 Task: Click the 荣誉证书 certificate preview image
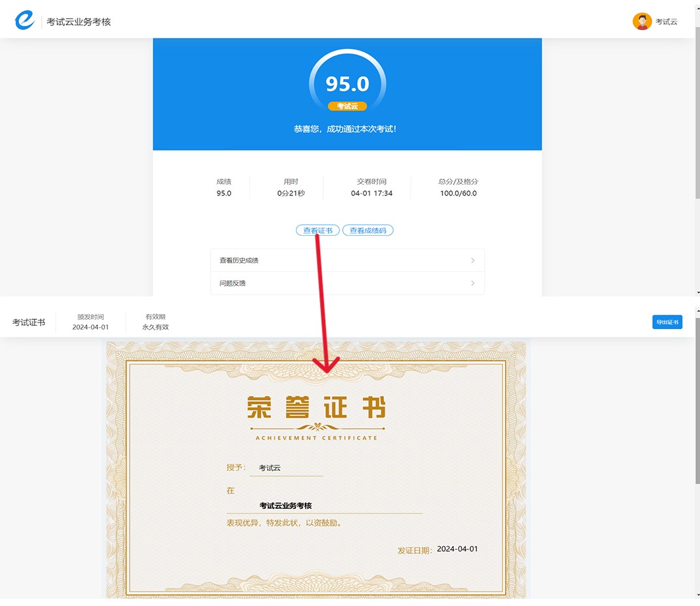pyautogui.click(x=316, y=469)
